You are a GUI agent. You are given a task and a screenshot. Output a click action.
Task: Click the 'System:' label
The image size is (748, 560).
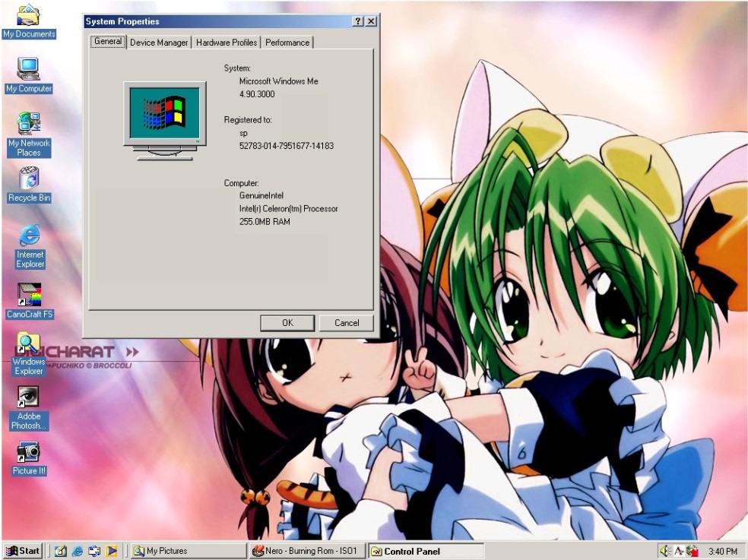[237, 68]
